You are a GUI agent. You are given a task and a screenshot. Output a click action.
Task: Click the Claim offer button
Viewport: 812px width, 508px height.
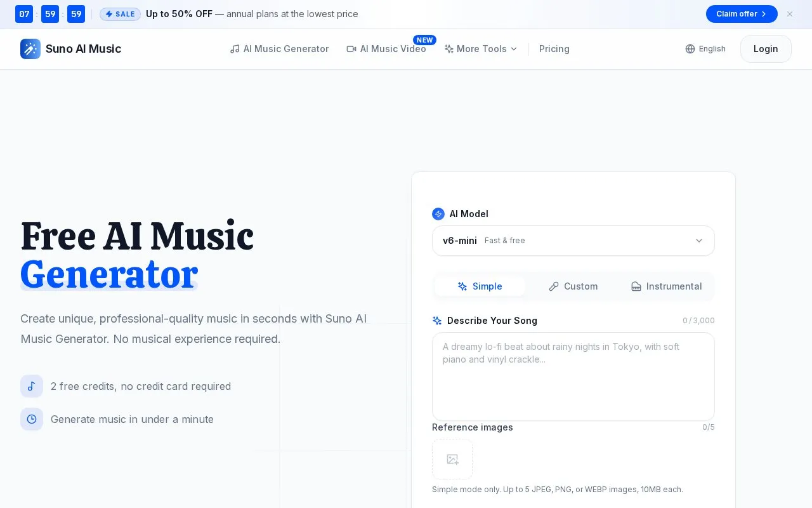click(742, 14)
